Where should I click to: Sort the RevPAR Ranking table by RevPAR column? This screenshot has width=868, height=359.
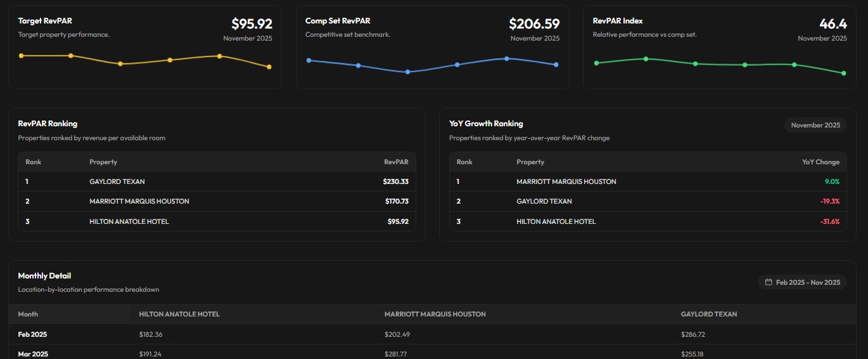[x=396, y=162]
